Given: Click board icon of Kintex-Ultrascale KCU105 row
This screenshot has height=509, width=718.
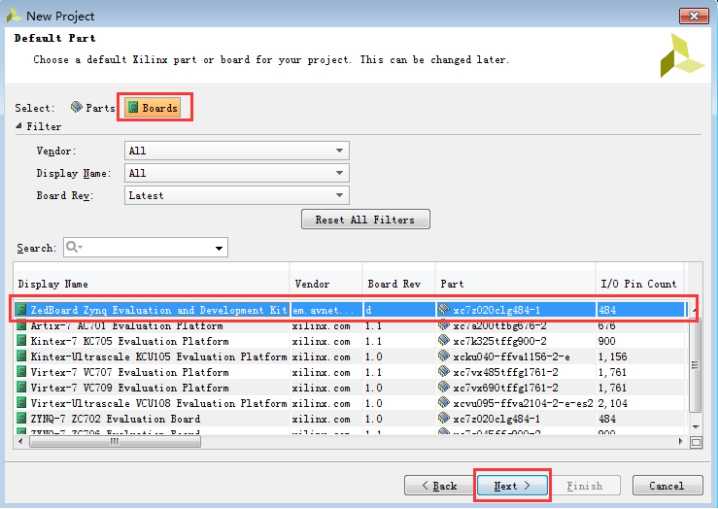Looking at the screenshot, I should coord(21,357).
